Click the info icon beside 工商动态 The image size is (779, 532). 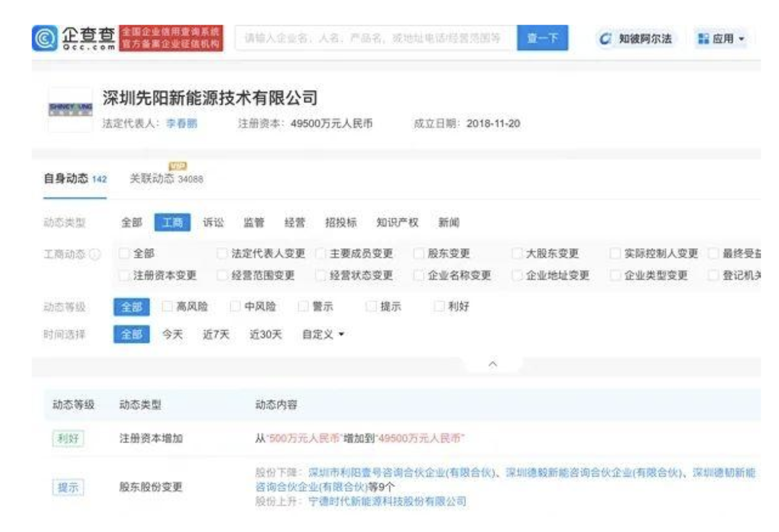(94, 254)
